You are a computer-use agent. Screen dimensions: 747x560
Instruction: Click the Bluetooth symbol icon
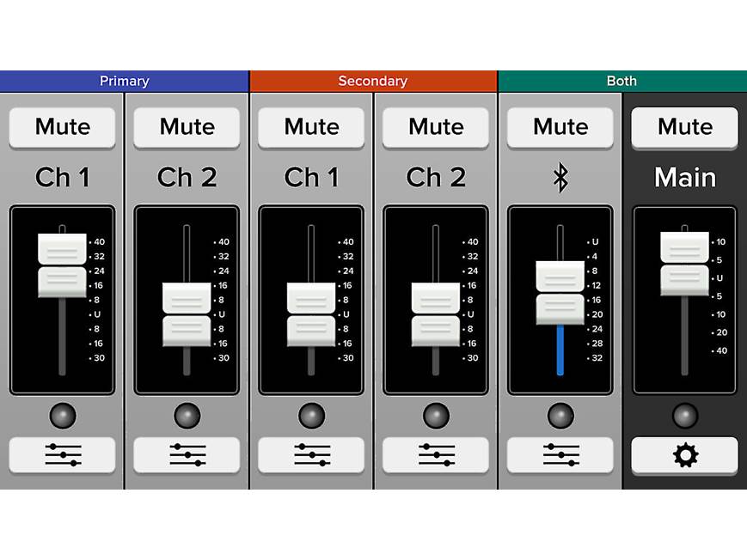click(x=560, y=178)
